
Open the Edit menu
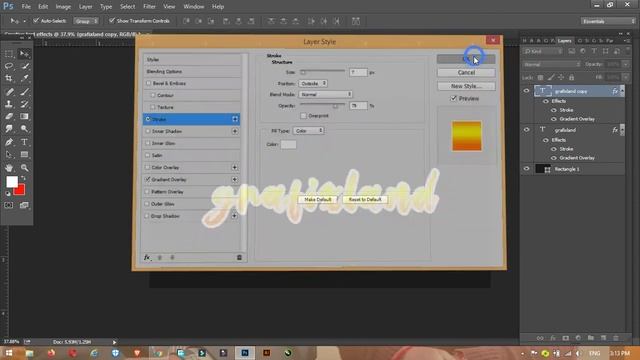tap(43, 7)
